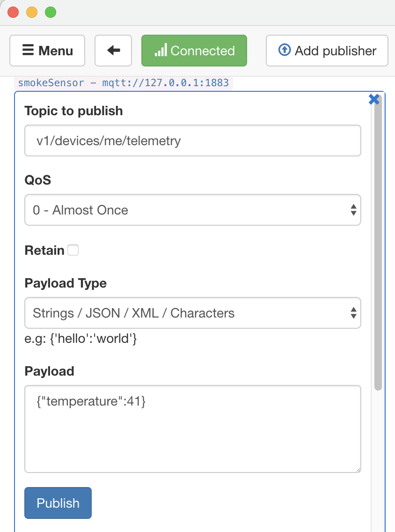Minimize window with the yellow button
This screenshot has height=532, width=395.
coord(32,13)
